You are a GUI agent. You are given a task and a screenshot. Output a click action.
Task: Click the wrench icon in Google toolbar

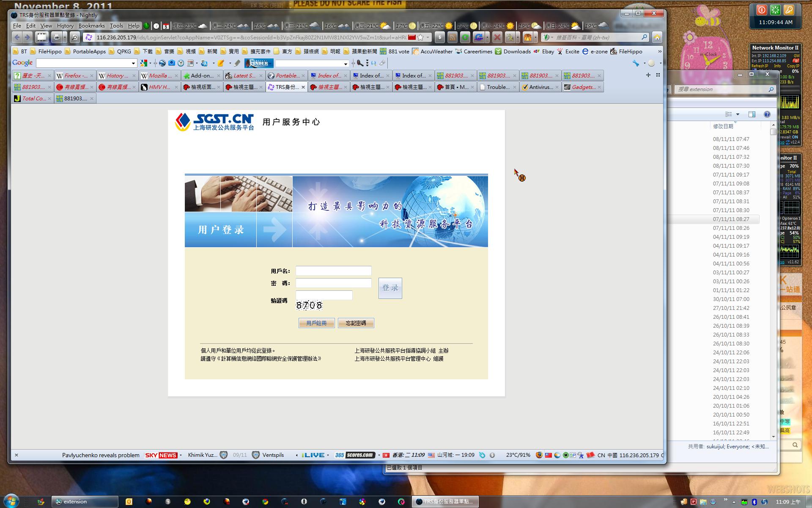636,63
